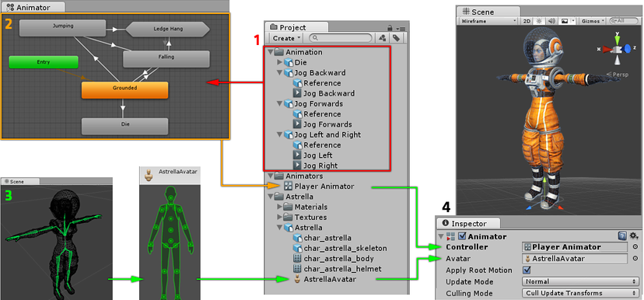Collapse the Animator component foldout arrow
Image resolution: width=644 pixels, height=300 pixels.
point(441,237)
